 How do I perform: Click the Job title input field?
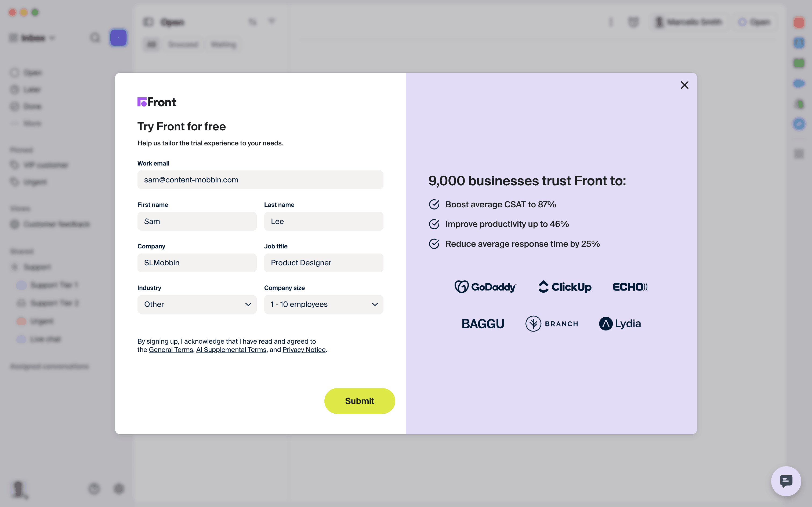point(324,263)
